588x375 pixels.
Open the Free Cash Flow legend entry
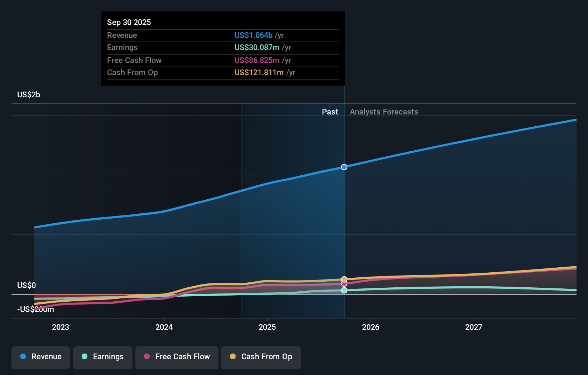177,357
